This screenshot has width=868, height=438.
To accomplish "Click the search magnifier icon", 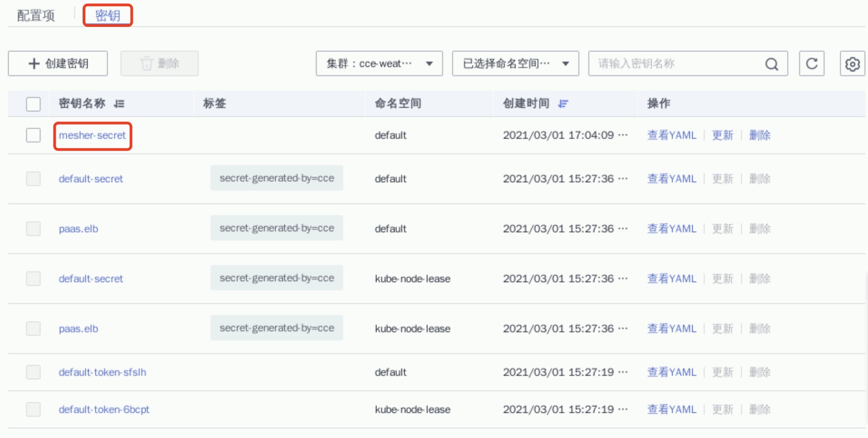I will point(771,64).
